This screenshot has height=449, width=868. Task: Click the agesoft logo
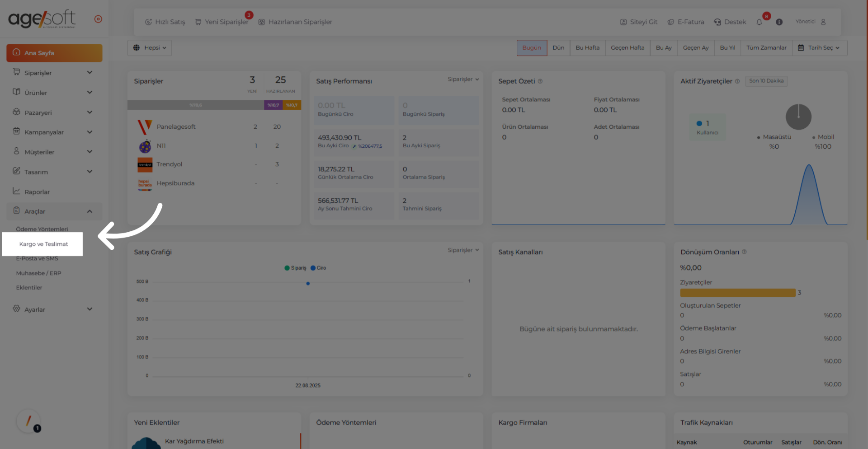pos(42,19)
